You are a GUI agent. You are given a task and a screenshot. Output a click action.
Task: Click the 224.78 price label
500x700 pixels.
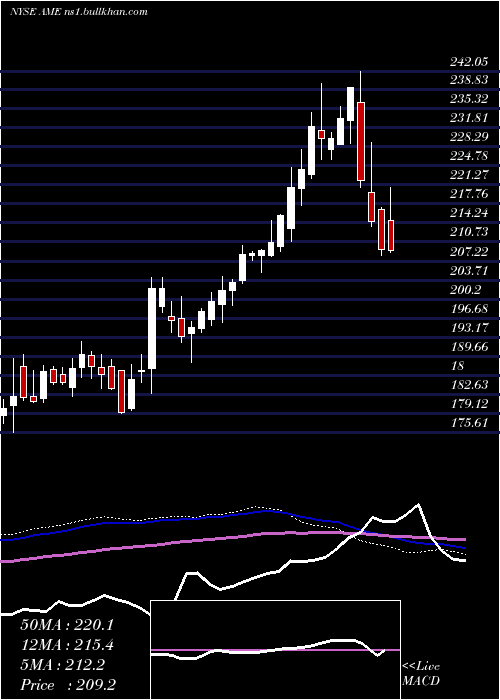pyautogui.click(x=468, y=156)
